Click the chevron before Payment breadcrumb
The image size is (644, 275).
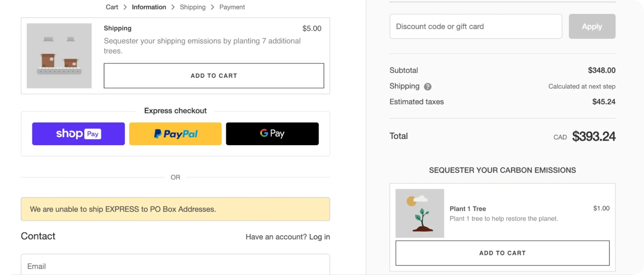pyautogui.click(x=213, y=7)
